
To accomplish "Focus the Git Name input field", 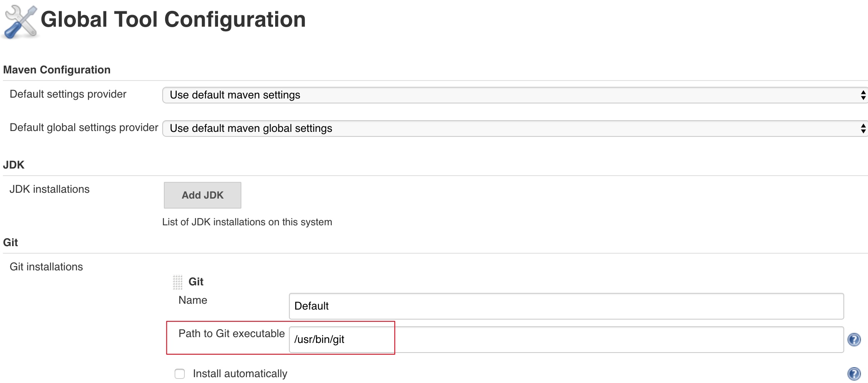I will coord(566,306).
